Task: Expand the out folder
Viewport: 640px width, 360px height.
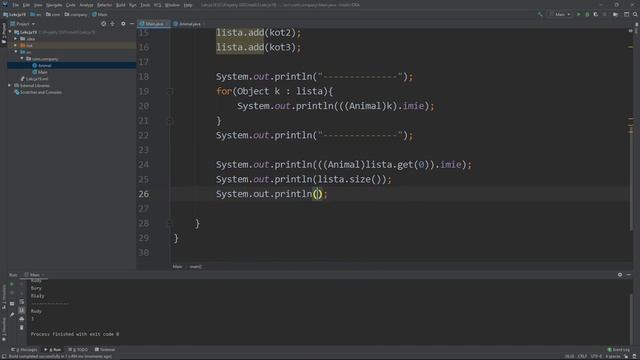Action: tap(16, 45)
